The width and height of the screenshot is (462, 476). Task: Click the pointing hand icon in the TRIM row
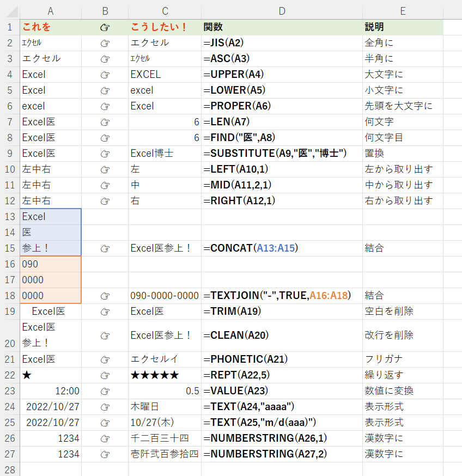[x=105, y=312]
